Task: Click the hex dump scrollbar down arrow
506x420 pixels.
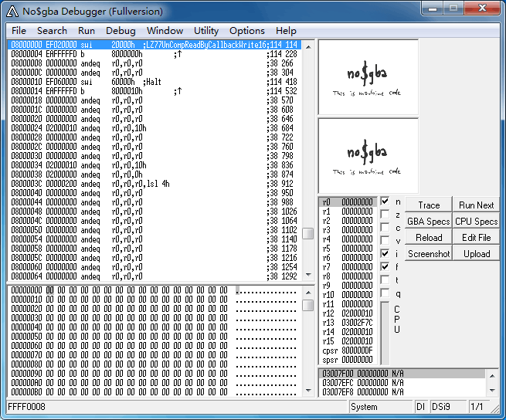Action: pyautogui.click(x=308, y=391)
